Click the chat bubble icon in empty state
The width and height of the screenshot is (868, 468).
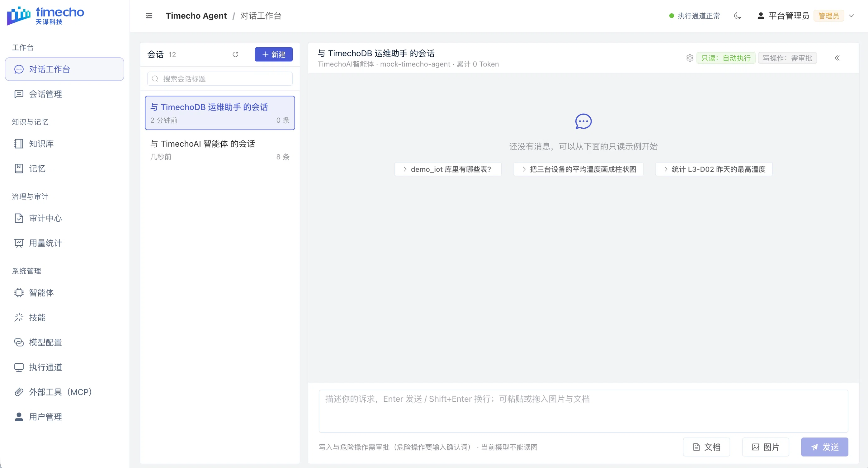(583, 121)
